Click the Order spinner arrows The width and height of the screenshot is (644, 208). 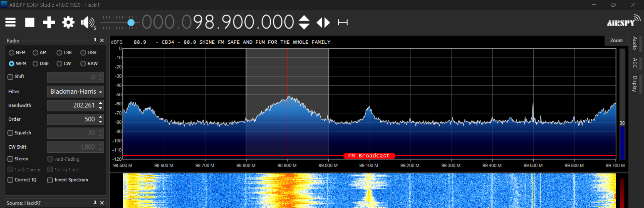point(101,119)
